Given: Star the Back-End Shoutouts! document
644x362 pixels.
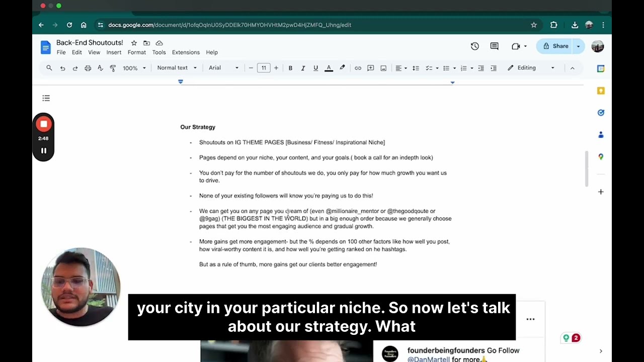Looking at the screenshot, I should 134,43.
